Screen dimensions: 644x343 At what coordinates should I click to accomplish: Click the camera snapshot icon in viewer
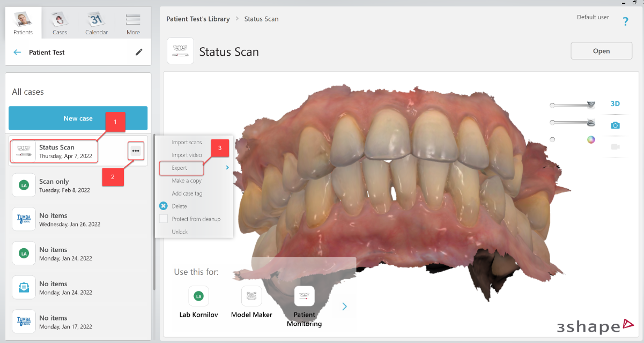pyautogui.click(x=615, y=125)
